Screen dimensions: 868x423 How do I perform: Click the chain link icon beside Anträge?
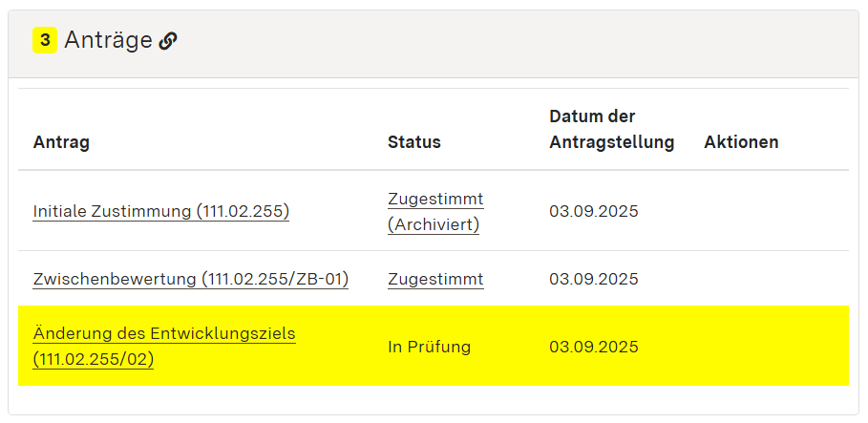click(168, 40)
